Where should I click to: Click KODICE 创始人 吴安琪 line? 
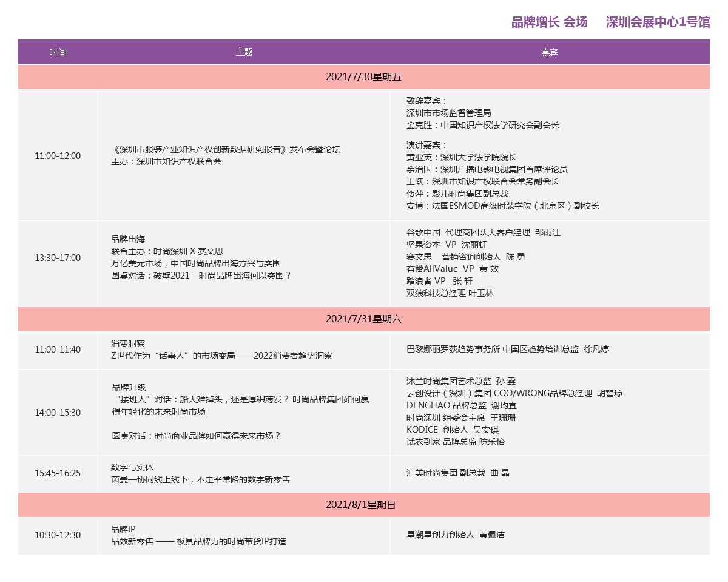pyautogui.click(x=453, y=430)
